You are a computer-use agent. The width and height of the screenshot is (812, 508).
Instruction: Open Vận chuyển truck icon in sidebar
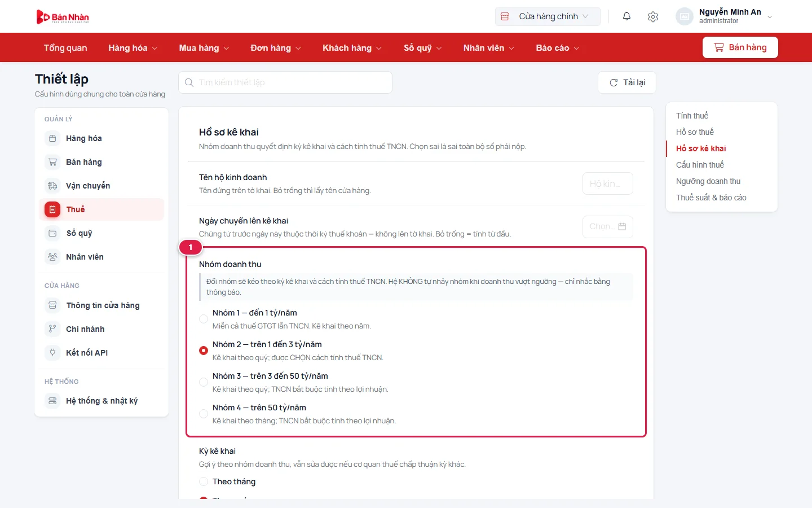52,186
